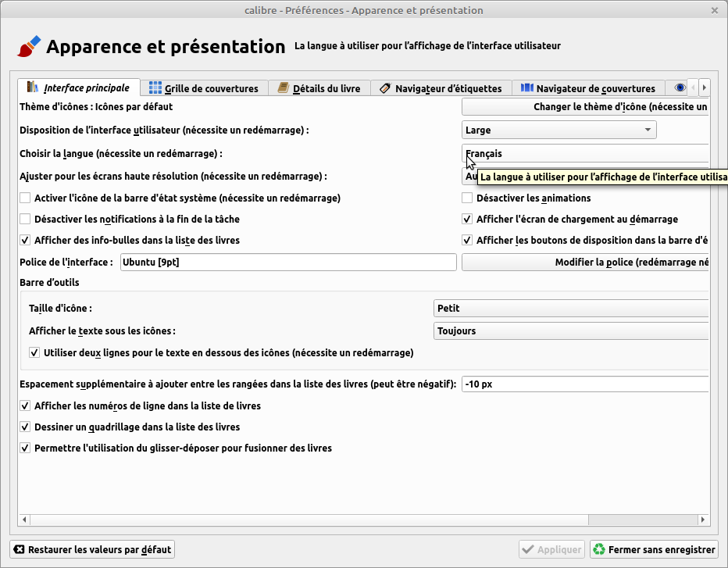Toggle Afficher les numéros de ligne checkbox
728x568 pixels.
25,405
